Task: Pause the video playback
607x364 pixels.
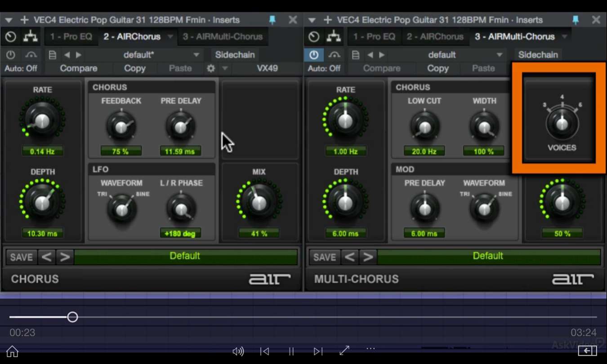Action: (291, 351)
